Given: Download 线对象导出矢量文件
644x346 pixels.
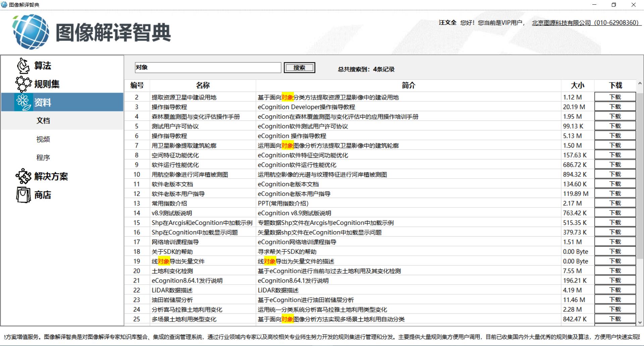Looking at the screenshot, I should point(615,261).
